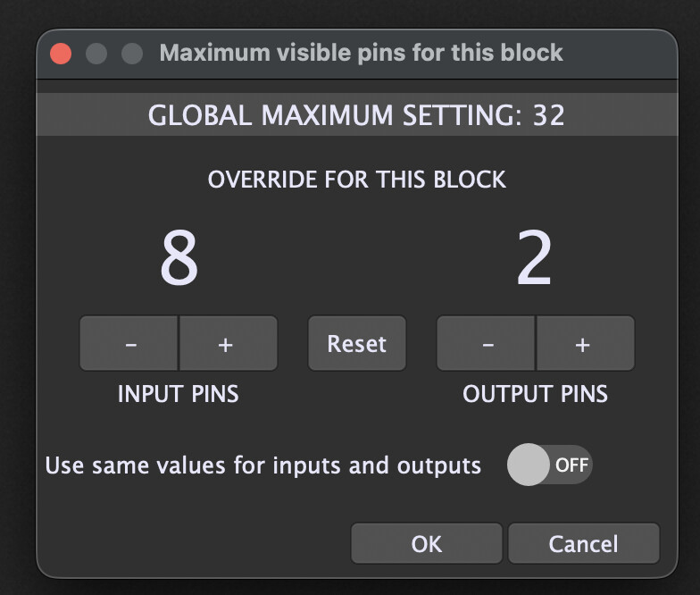This screenshot has width=700, height=595.
Task: Cancel the pin override dialog
Action: coord(583,544)
